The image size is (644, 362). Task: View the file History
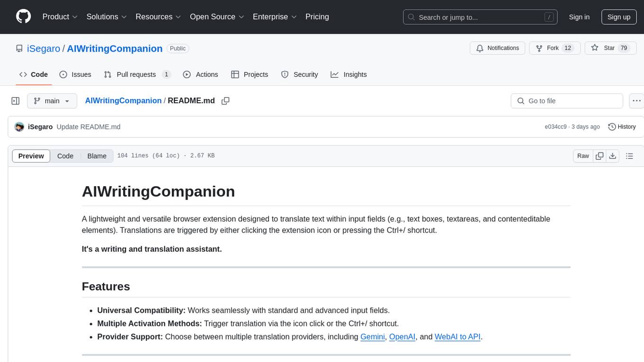tap(622, 127)
